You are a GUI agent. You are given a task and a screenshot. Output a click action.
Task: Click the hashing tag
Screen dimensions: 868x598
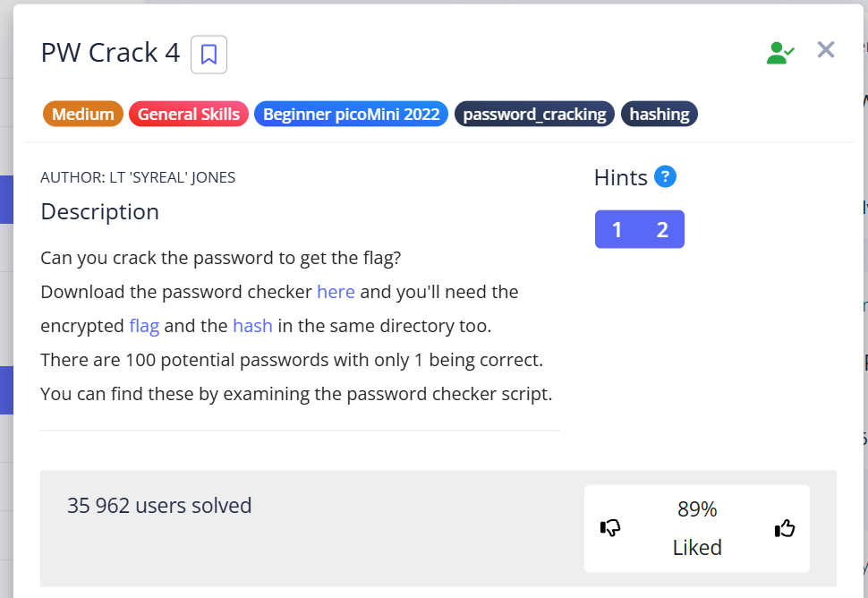(659, 114)
